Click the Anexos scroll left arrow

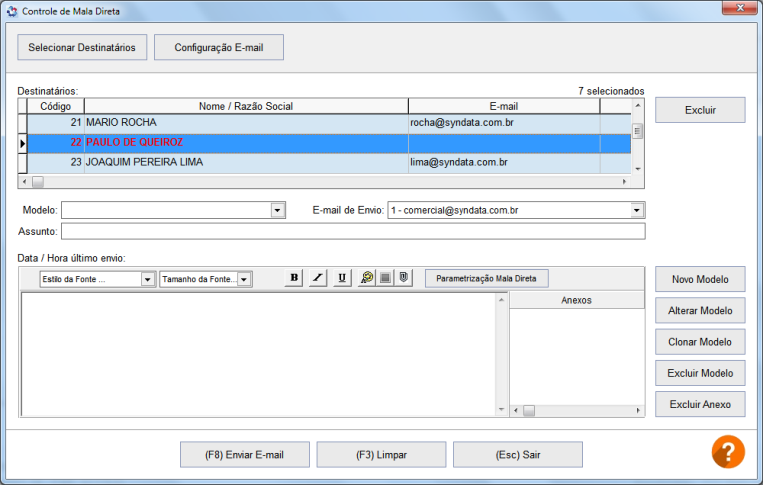pyautogui.click(x=516, y=411)
